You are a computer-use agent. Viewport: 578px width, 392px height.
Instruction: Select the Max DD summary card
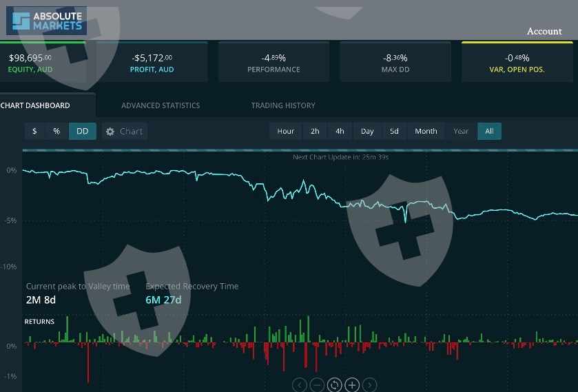[395, 62]
